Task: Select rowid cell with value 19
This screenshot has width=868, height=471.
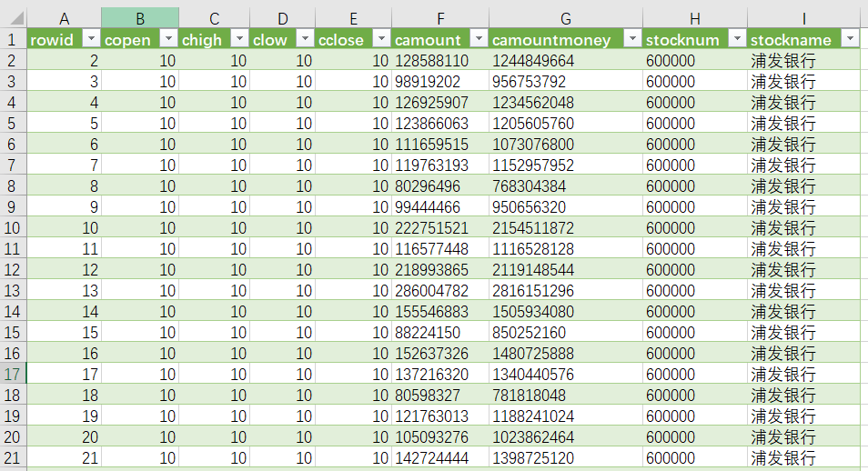Action: (x=65, y=416)
